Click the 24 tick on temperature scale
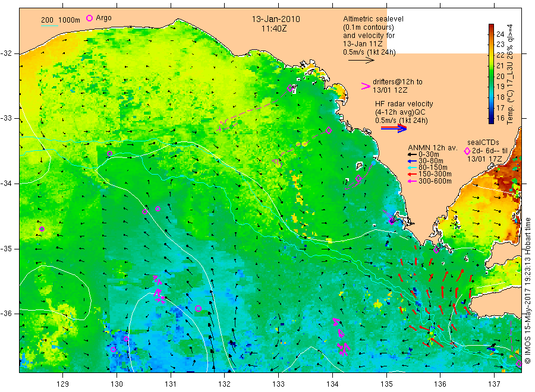The width and height of the screenshot is (535, 392). [500, 34]
